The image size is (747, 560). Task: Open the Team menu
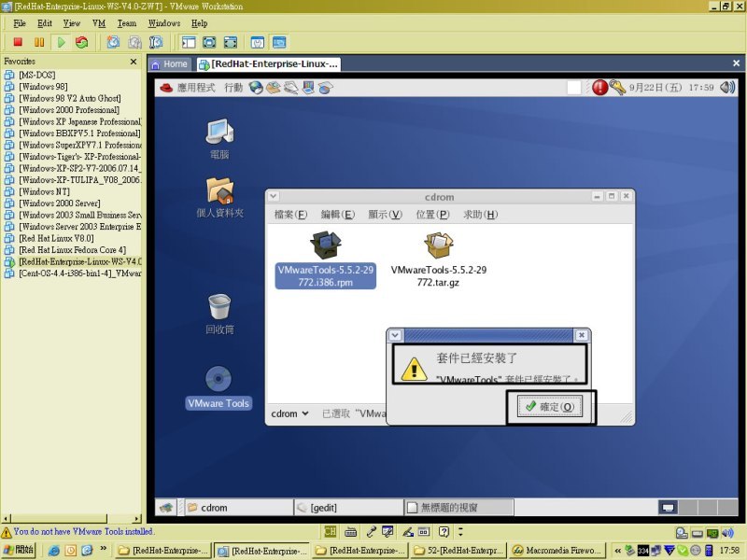tap(127, 22)
